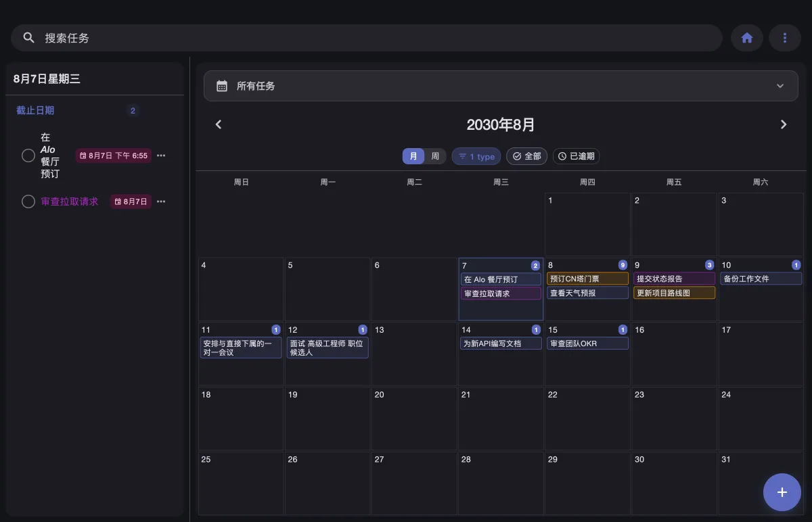Open the 1 type filter chip
This screenshot has height=522, width=812.
[476, 156]
